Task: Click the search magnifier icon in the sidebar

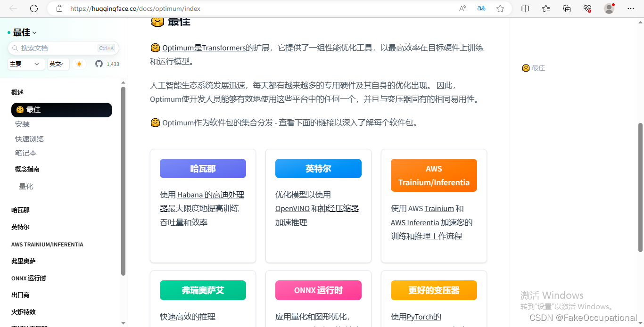Action: (x=15, y=48)
